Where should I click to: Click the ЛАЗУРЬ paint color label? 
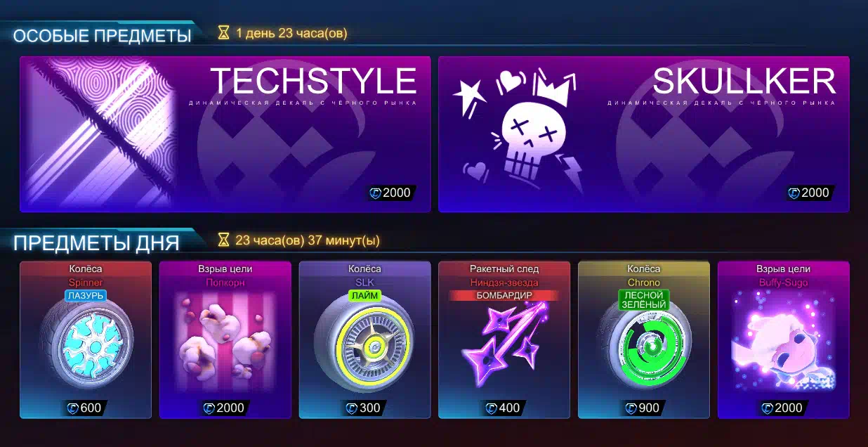click(x=86, y=296)
